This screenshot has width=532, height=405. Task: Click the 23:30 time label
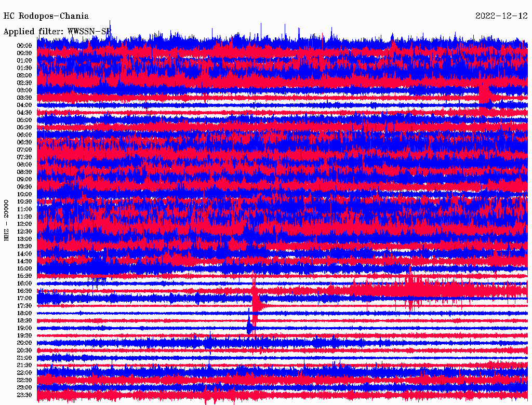24,395
